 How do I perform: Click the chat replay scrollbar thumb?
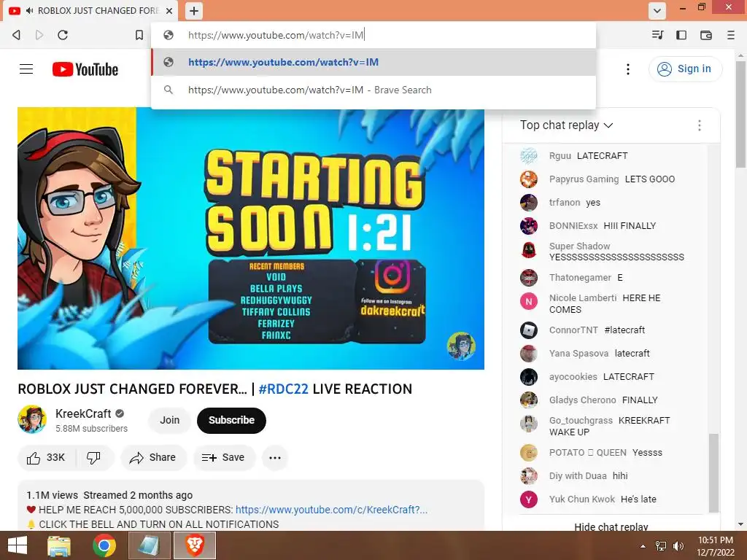coord(713,472)
